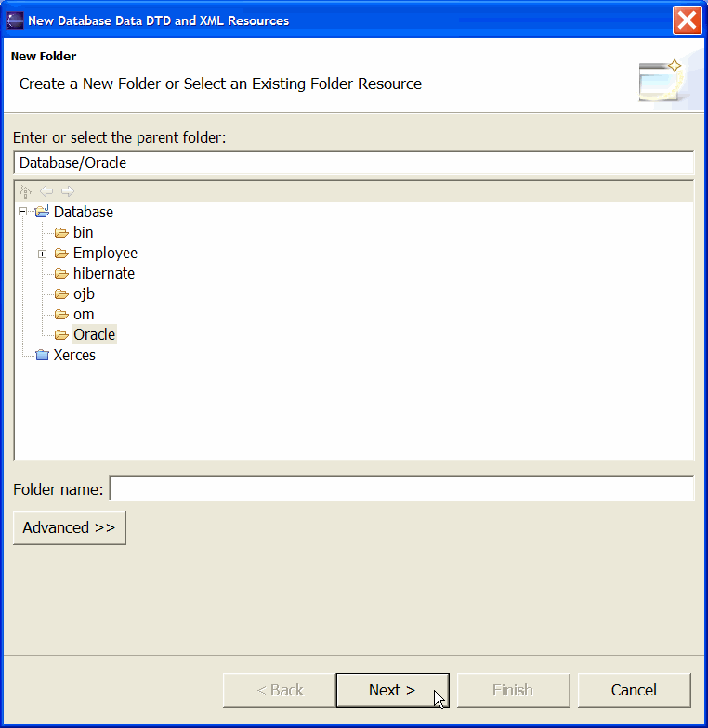Click the Xerces closed project icon
The width and height of the screenshot is (708, 728).
click(43, 355)
